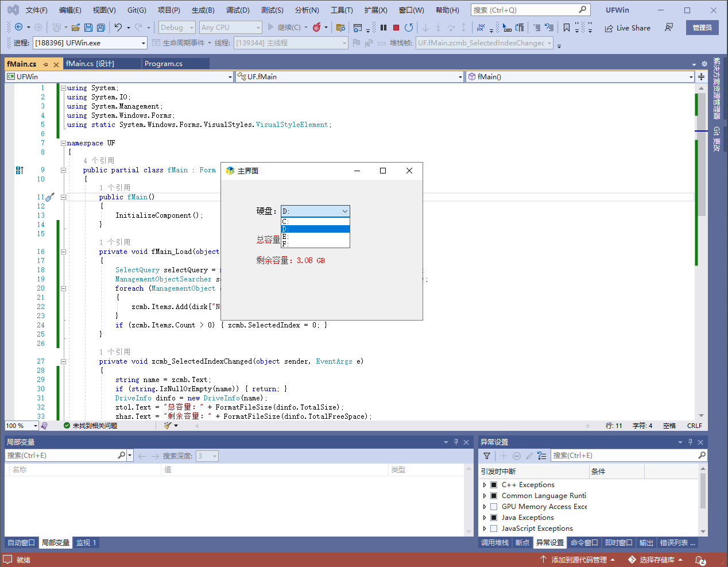Pin the 异常设置 panel with pushpin icon

690,442
